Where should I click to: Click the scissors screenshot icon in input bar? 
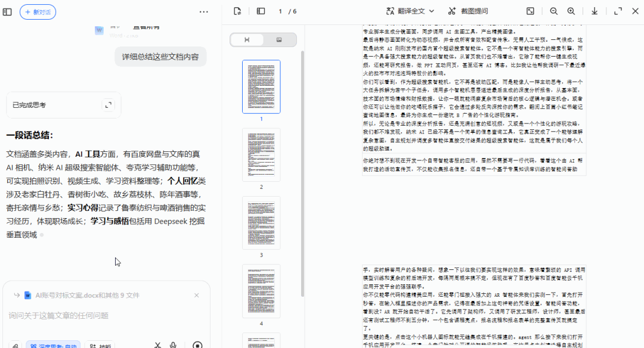point(157,345)
